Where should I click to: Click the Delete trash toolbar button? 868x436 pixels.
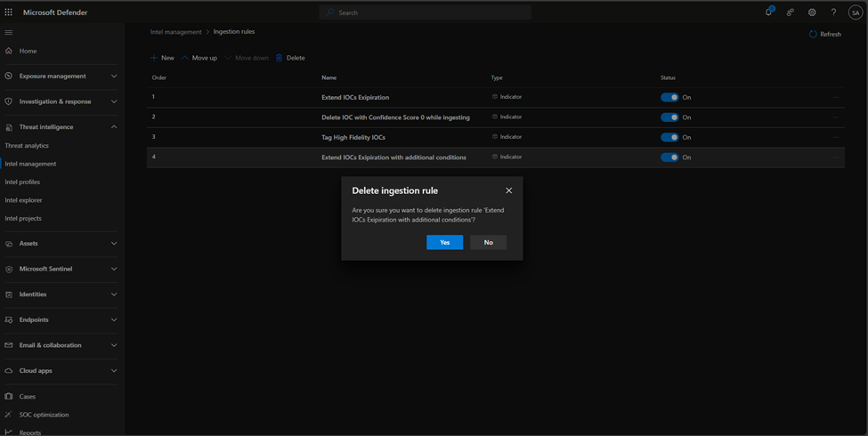click(x=290, y=58)
